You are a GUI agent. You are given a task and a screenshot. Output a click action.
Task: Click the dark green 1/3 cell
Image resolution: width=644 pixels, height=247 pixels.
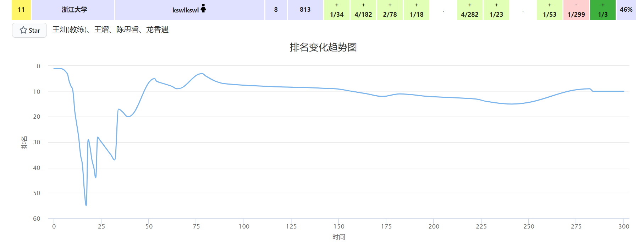pyautogui.click(x=603, y=10)
